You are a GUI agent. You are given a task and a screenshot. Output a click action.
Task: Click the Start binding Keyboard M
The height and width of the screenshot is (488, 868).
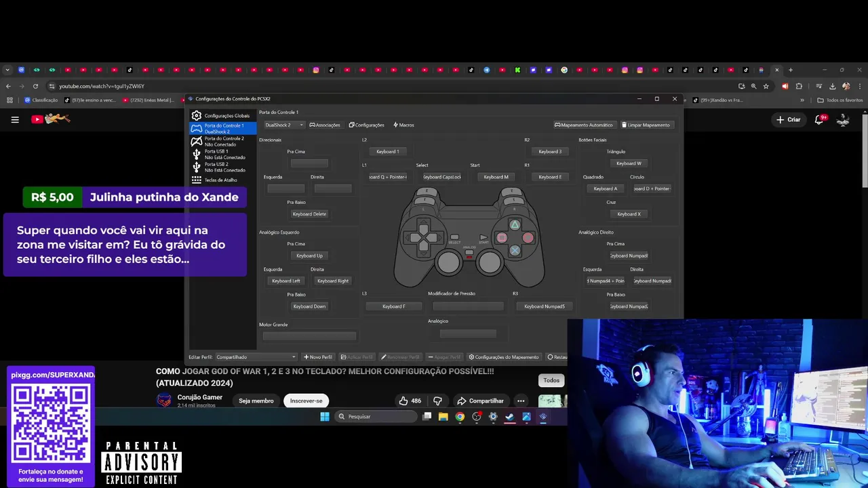pyautogui.click(x=496, y=177)
